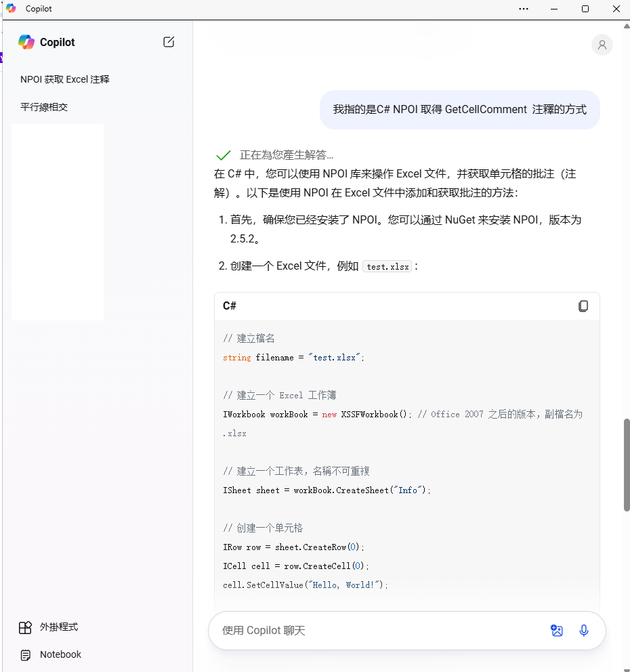Click the inline code test.xlsx
630x672 pixels.
click(x=387, y=267)
